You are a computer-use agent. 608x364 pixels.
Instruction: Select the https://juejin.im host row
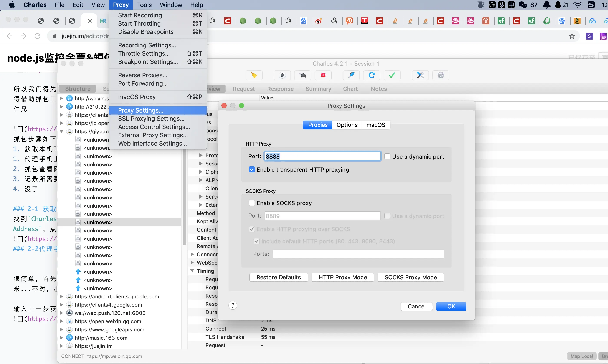pyautogui.click(x=120, y=346)
